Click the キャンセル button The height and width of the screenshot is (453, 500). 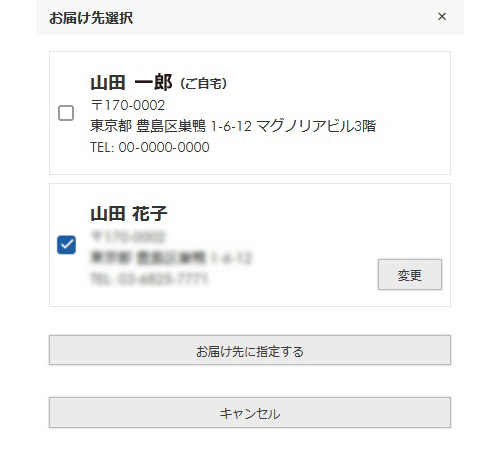(250, 413)
